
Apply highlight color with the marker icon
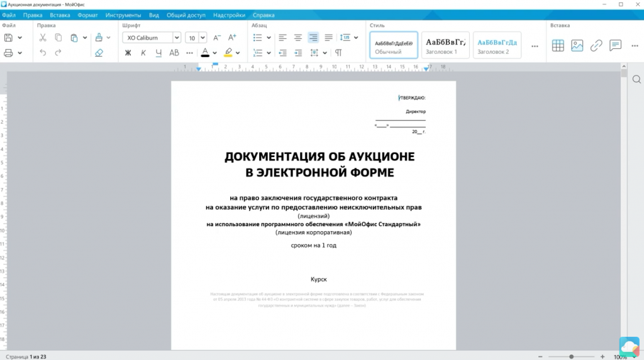tap(228, 53)
